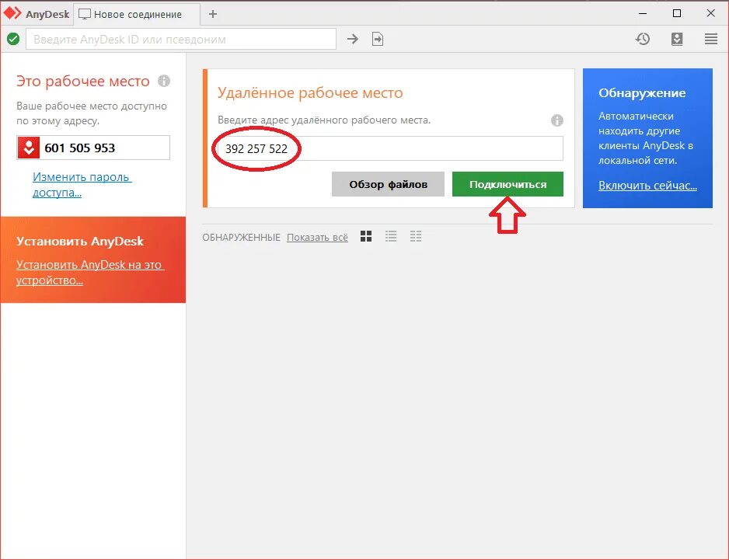Focus the top AnyDesk ID address field
Image resolution: width=729 pixels, height=560 pixels.
[181, 39]
